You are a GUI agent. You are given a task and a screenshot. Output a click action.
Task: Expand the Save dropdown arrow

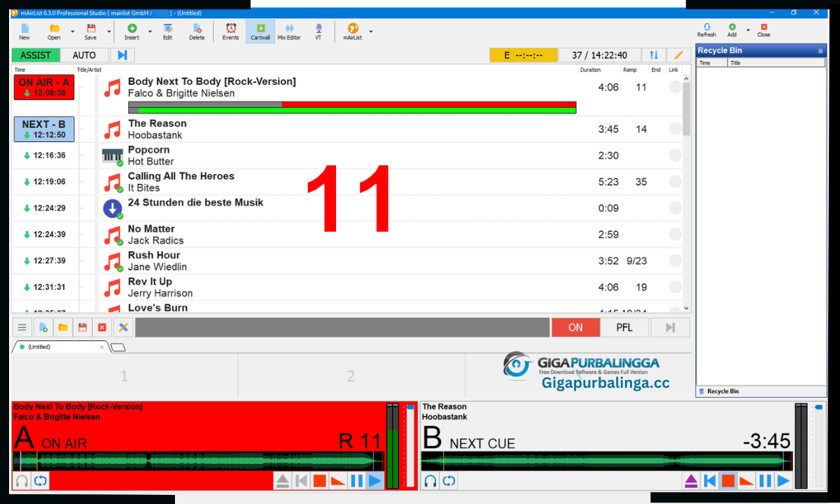(109, 31)
